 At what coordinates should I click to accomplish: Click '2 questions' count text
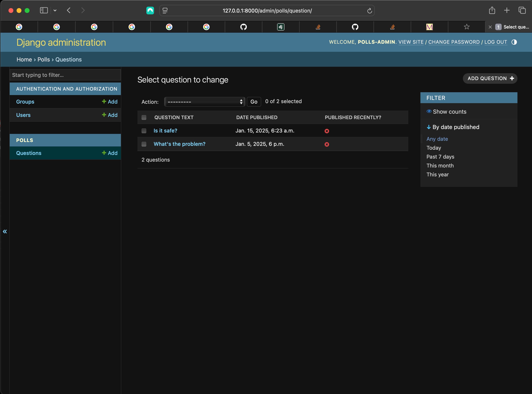click(155, 160)
